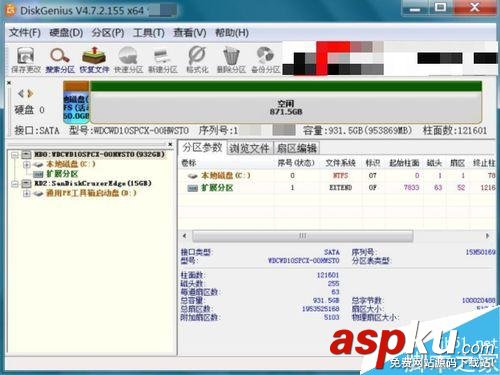The image size is (500, 375).
Task: Click 本地磁盘 (C:) row label in table
Action: point(226,176)
